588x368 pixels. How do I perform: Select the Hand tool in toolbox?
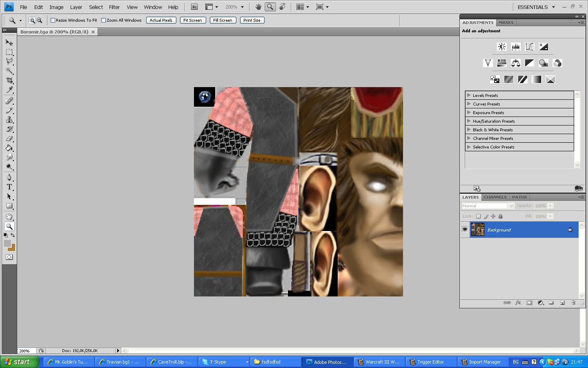click(x=9, y=217)
